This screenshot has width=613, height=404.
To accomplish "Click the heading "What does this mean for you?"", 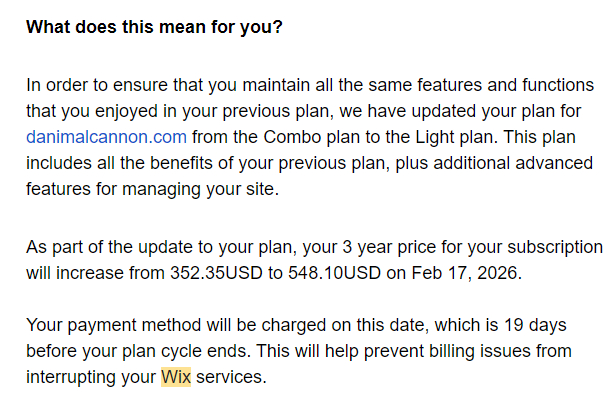I will click(x=154, y=26).
